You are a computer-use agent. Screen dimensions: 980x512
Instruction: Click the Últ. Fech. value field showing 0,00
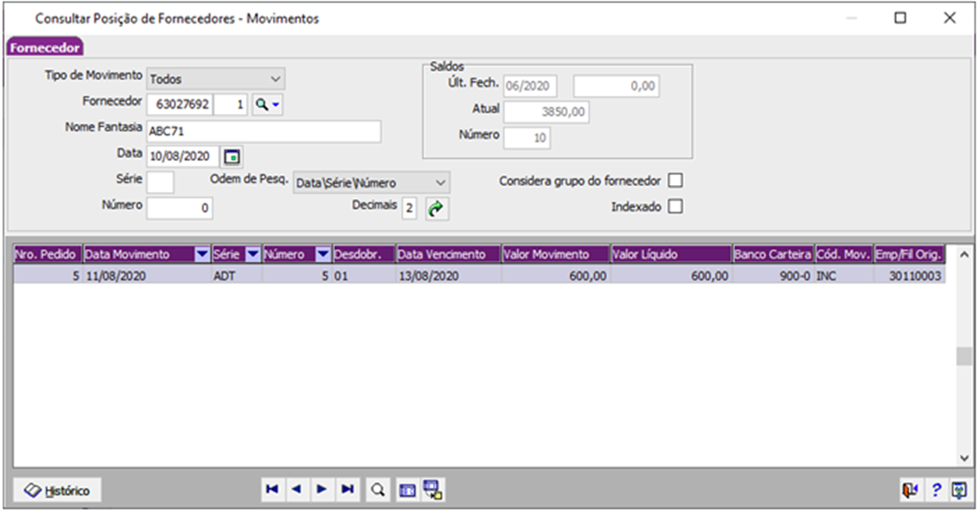616,86
